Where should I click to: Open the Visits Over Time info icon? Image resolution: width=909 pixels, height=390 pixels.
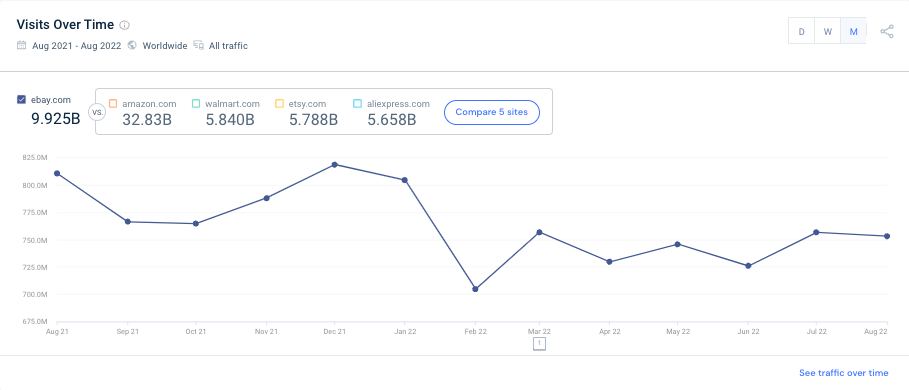[x=125, y=25]
